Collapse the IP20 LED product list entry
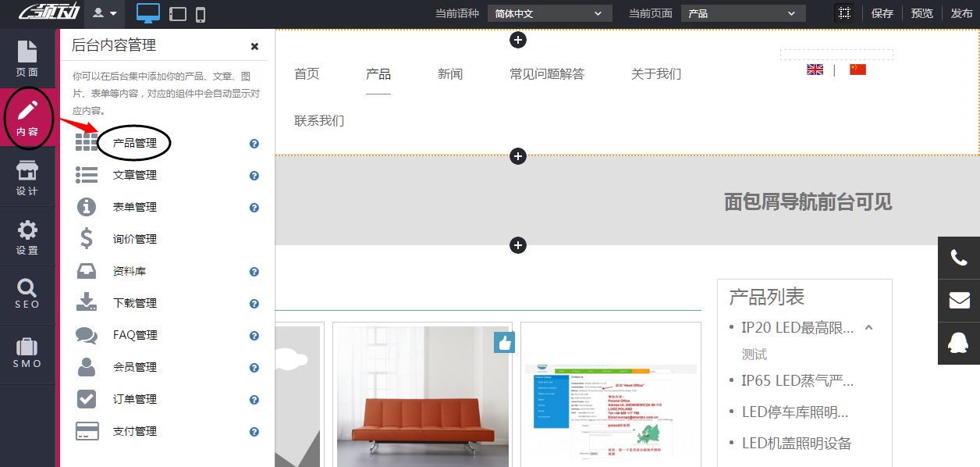The height and width of the screenshot is (467, 980). (868, 329)
